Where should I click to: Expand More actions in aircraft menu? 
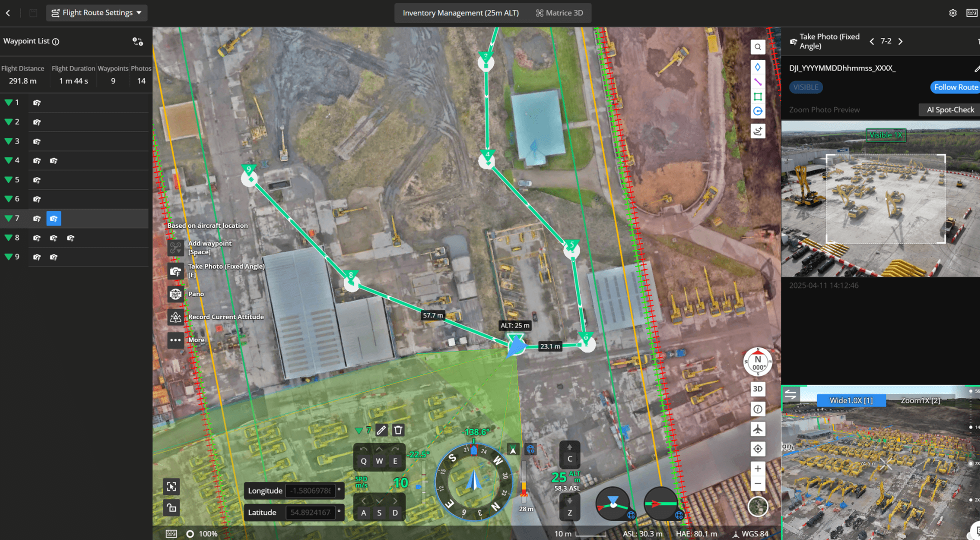pyautogui.click(x=175, y=340)
